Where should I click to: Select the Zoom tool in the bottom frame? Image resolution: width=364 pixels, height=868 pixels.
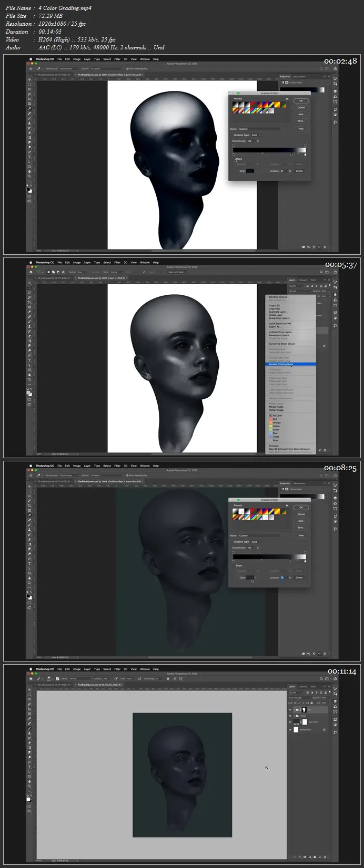[x=29, y=786]
